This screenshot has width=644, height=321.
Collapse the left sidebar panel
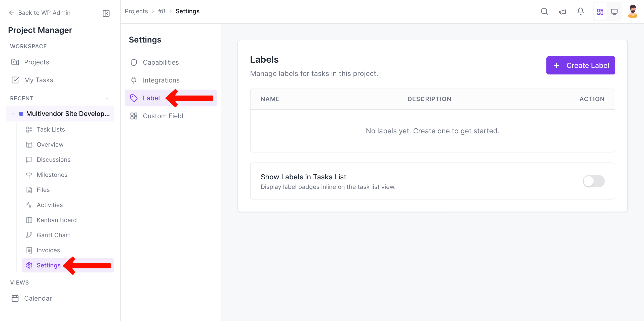(106, 13)
